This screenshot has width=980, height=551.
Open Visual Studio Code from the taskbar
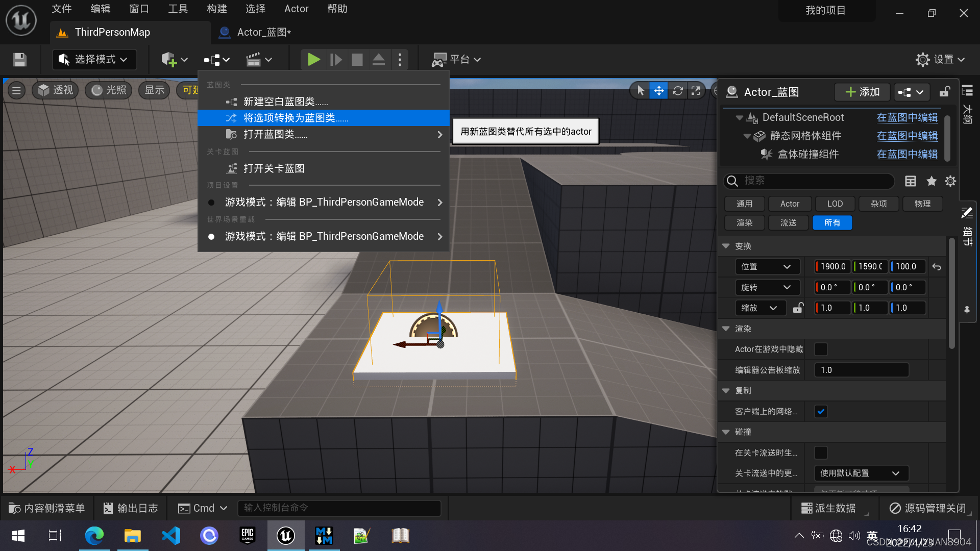(171, 535)
